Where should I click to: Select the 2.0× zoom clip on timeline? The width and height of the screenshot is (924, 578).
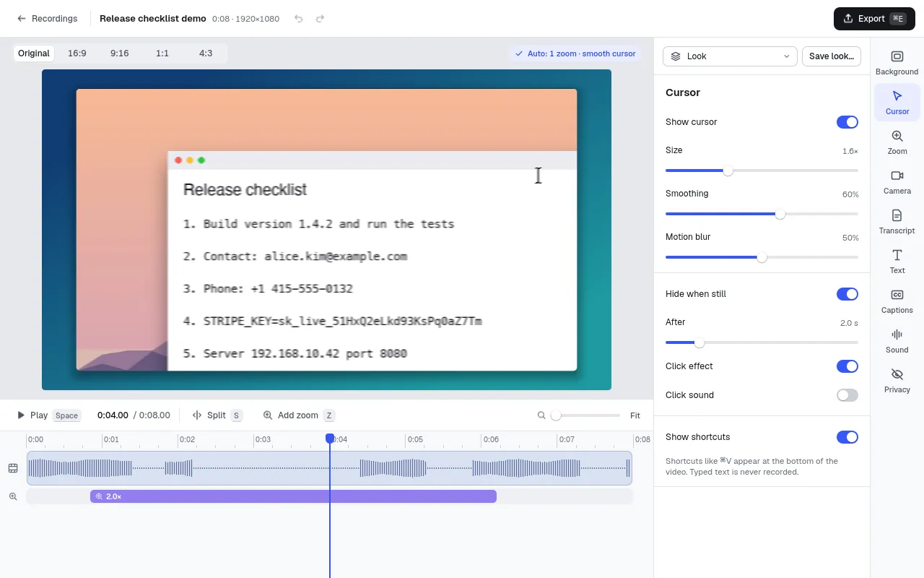tap(293, 496)
